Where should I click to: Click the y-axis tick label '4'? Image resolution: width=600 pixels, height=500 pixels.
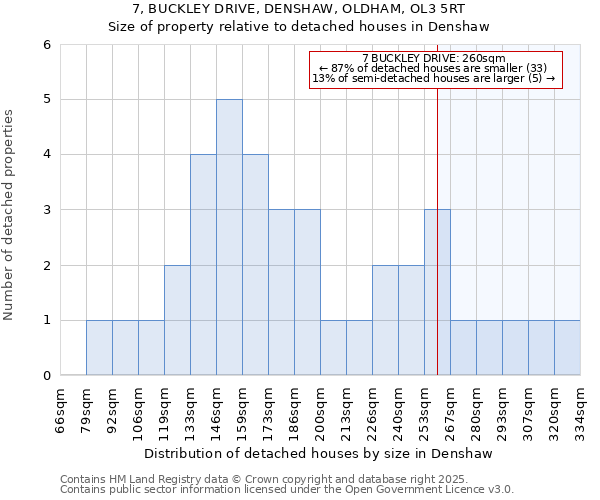point(47,155)
